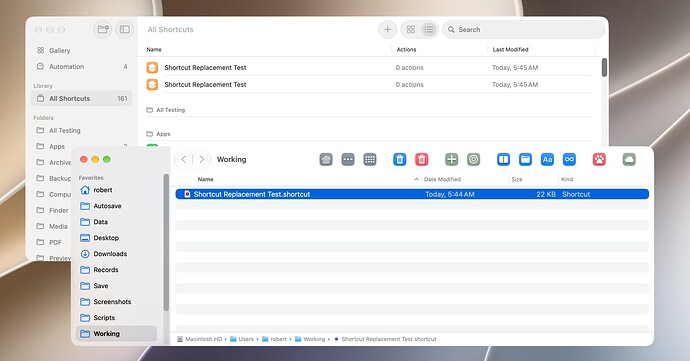Click the plus button in Shortcuts toolbar
Screen dimensions: 690x361
point(388,29)
